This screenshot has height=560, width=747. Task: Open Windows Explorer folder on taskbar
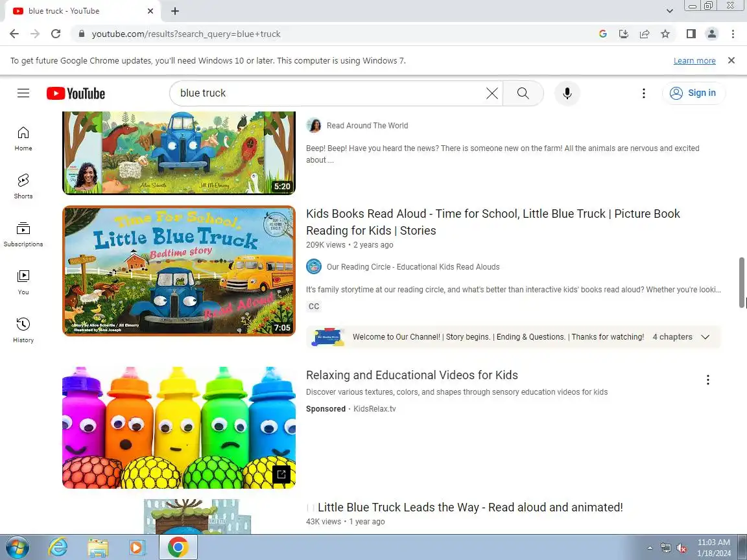pos(98,548)
